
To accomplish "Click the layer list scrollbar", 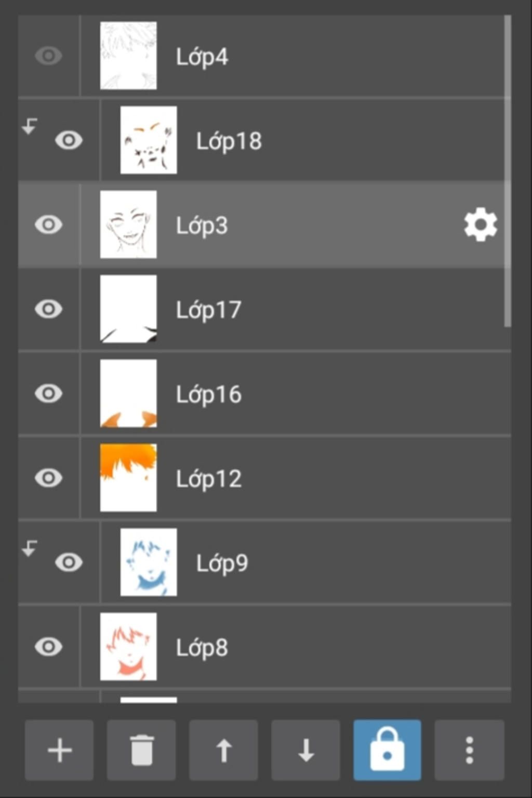I will coord(508,171).
